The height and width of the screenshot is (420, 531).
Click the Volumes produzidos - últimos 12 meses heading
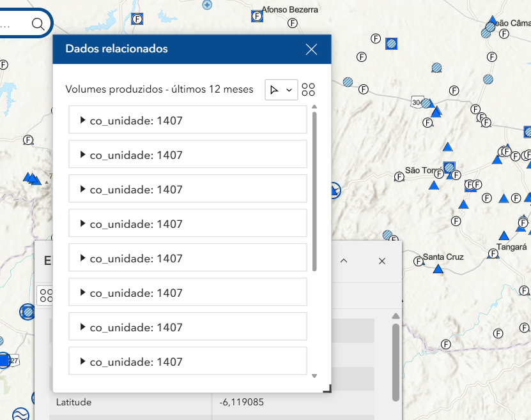click(159, 89)
